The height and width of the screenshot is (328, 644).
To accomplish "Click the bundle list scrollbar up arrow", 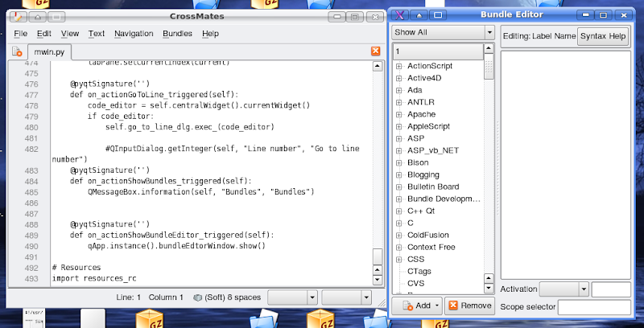I will click(x=489, y=48).
